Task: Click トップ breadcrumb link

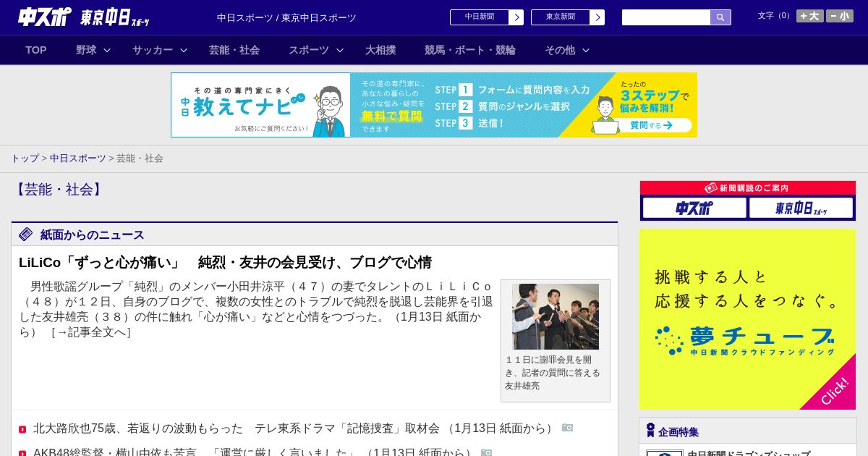Action: 25,158
